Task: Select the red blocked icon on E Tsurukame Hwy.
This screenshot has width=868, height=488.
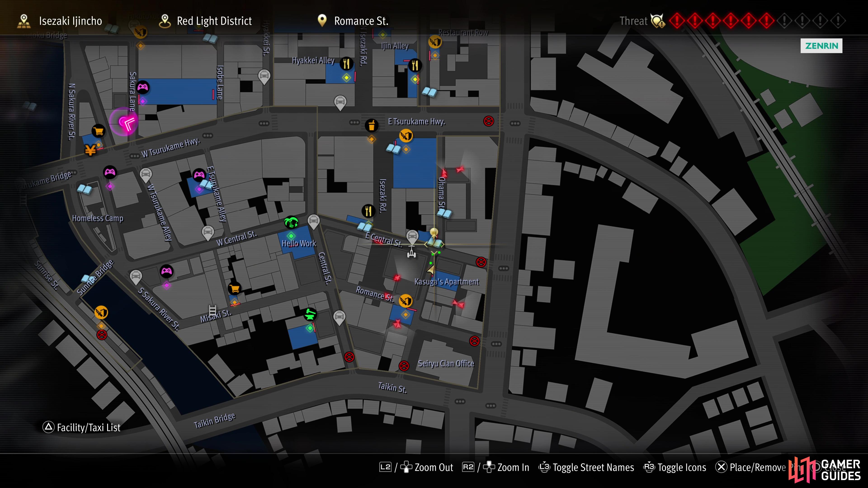Action: pyautogui.click(x=488, y=121)
